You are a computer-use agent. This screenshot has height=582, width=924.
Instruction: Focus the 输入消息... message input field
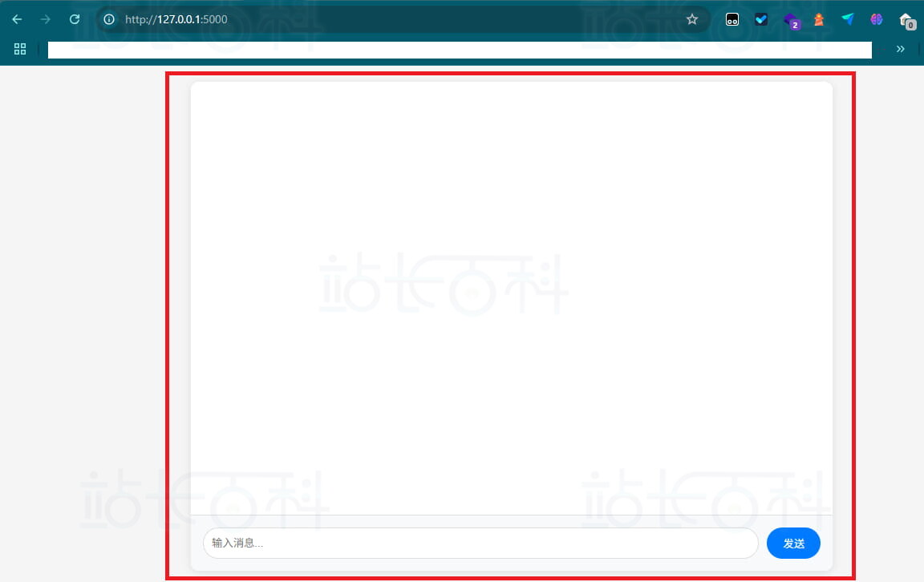[480, 543]
